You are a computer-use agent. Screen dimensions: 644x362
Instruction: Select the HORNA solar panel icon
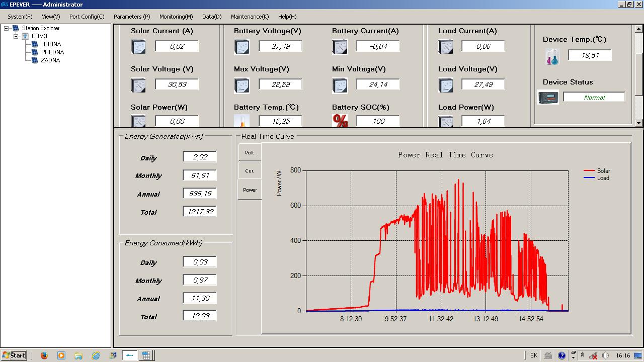pos(35,44)
